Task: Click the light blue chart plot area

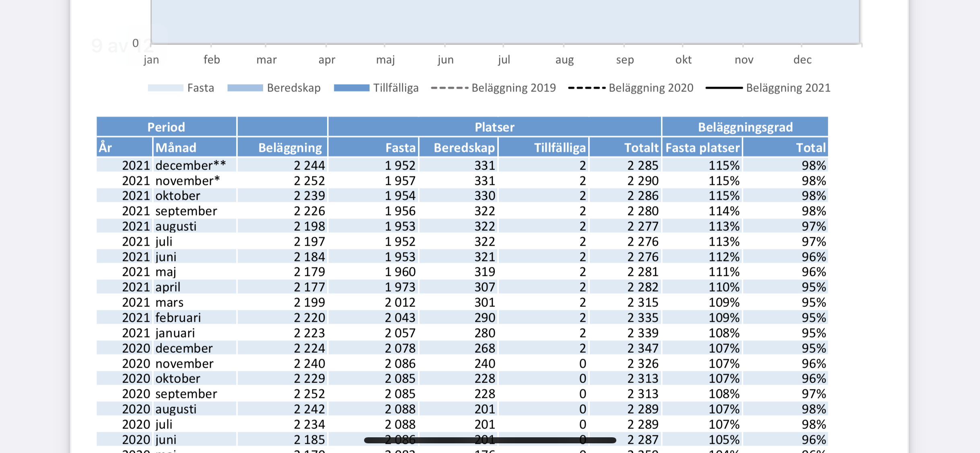Action: pyautogui.click(x=505, y=22)
